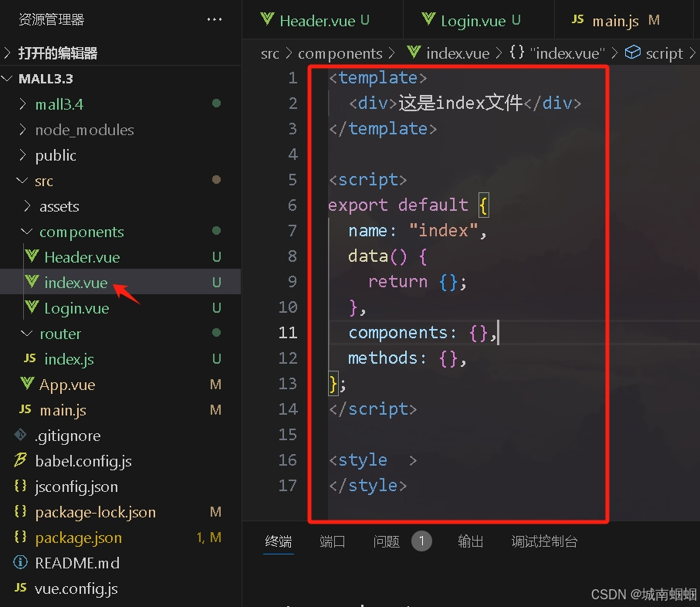Place cursor on 'export default' line
The image size is (700, 607).
coord(408,205)
